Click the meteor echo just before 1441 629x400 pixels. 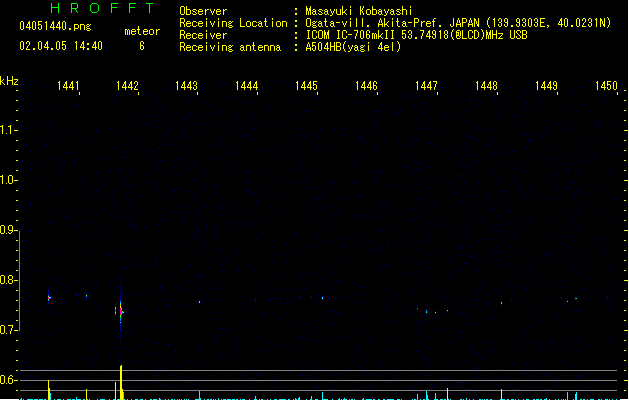(49, 298)
